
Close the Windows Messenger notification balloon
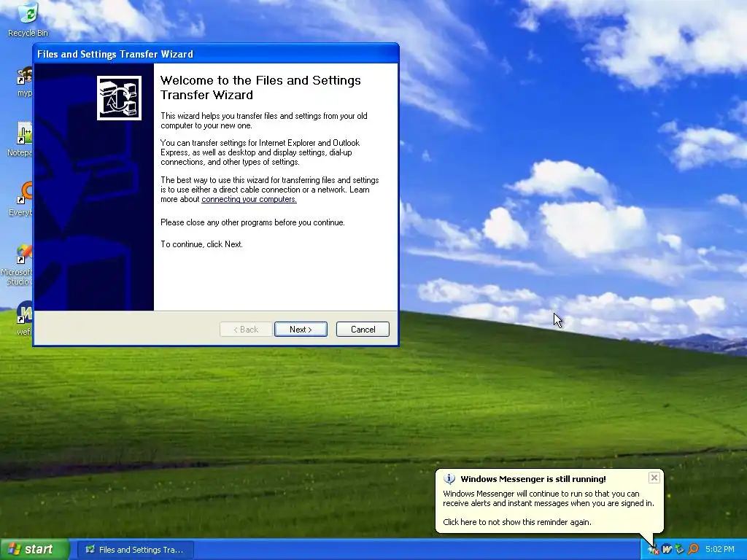654,478
